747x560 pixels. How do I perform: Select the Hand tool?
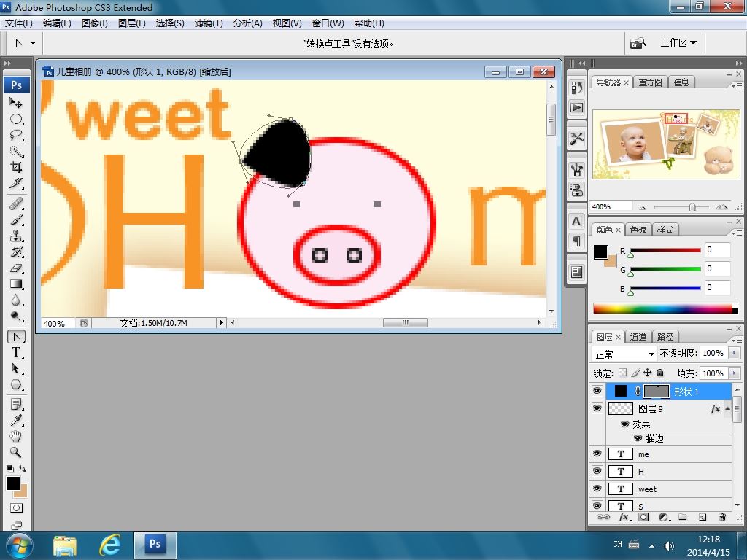16,436
